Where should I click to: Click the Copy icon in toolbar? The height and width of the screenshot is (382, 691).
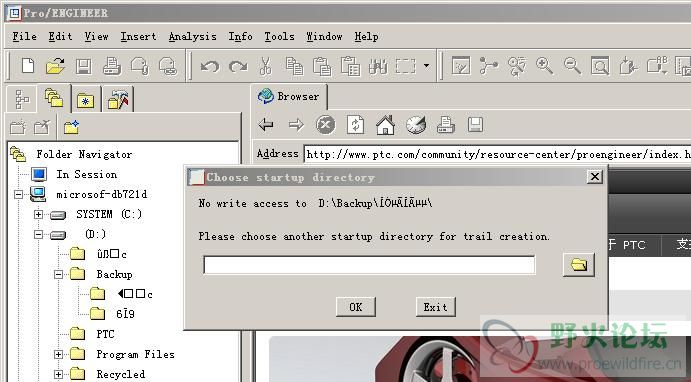[294, 66]
